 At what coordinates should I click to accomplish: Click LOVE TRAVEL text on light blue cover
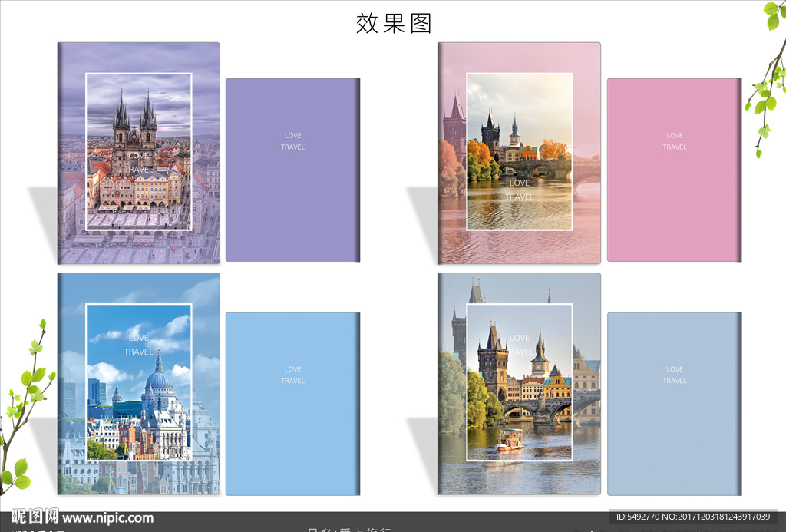pos(292,375)
